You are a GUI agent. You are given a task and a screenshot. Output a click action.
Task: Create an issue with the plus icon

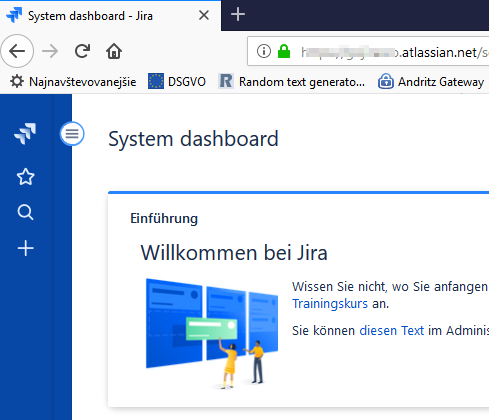pos(25,248)
